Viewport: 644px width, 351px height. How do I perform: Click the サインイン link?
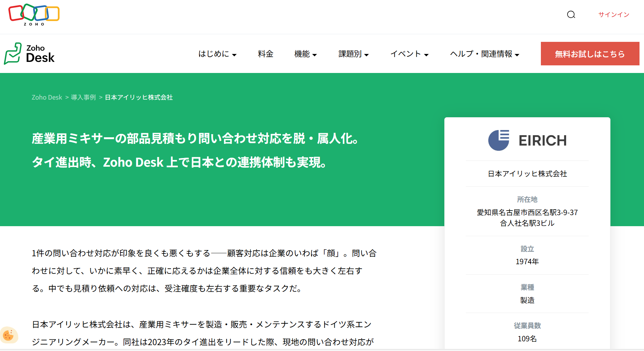614,15
